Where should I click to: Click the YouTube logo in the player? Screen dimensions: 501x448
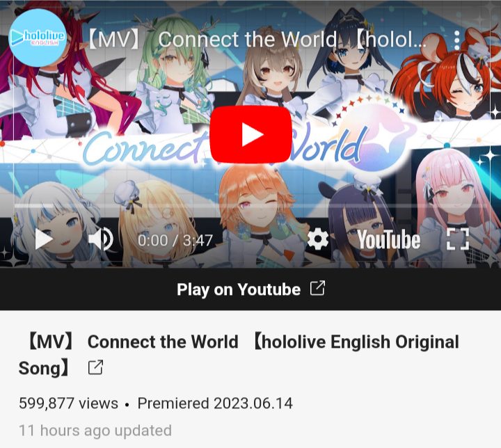[388, 240]
